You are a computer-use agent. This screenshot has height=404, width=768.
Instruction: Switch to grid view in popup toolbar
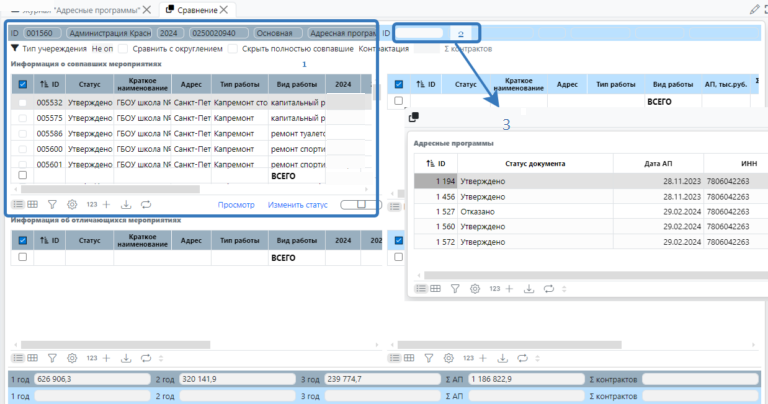(435, 288)
